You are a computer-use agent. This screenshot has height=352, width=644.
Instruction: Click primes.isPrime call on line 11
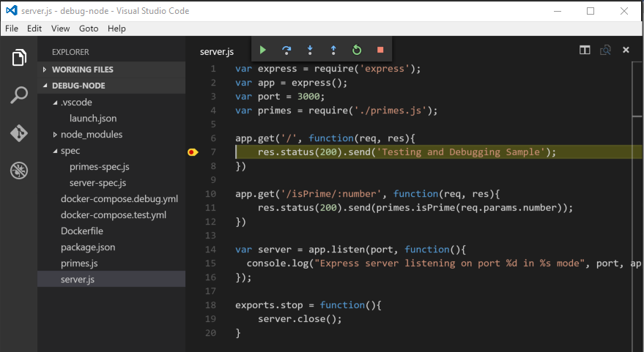point(415,208)
